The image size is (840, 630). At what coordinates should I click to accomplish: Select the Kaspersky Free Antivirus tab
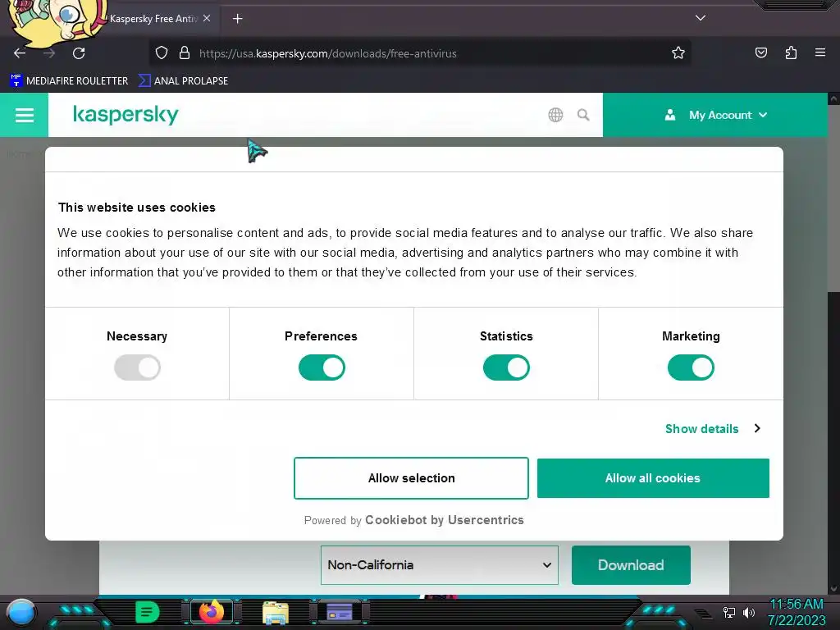point(153,19)
